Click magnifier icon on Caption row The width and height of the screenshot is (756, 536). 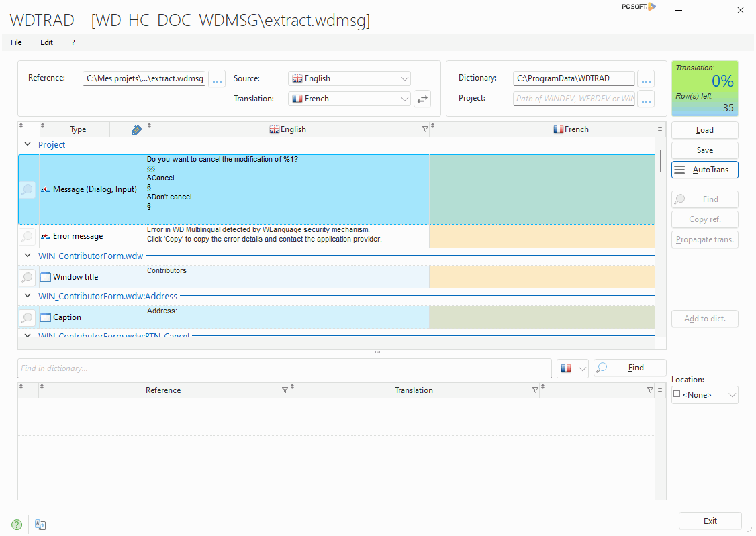tap(28, 317)
